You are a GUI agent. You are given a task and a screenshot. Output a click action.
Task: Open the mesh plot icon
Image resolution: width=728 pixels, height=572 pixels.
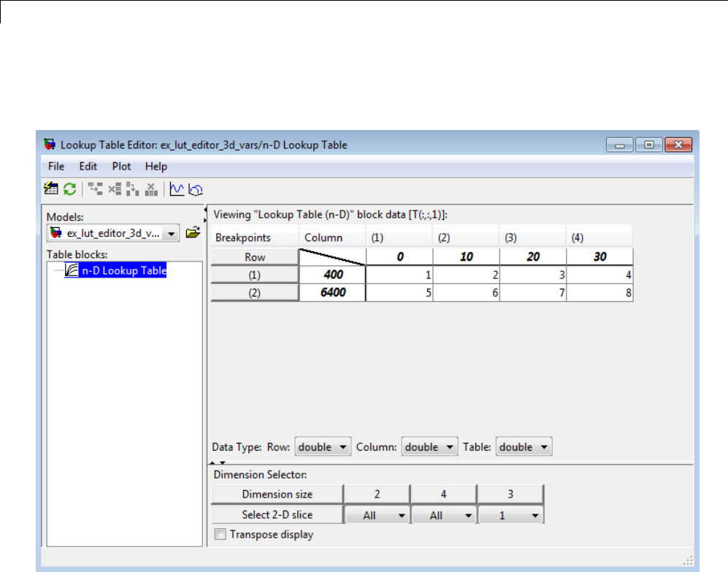click(196, 189)
